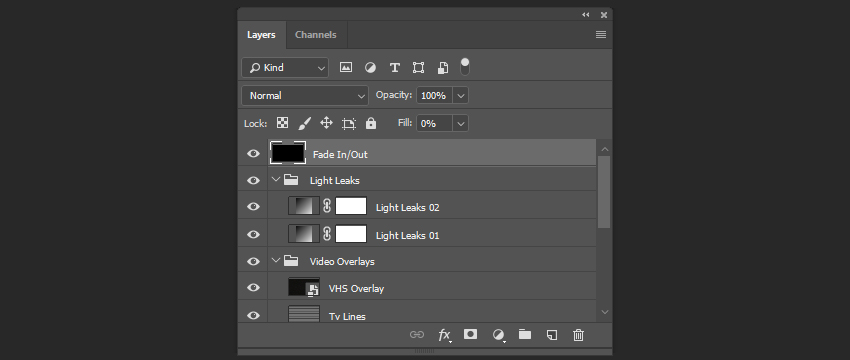Click Tv Lines layer thumbnail
850x360 pixels.
pyautogui.click(x=304, y=313)
